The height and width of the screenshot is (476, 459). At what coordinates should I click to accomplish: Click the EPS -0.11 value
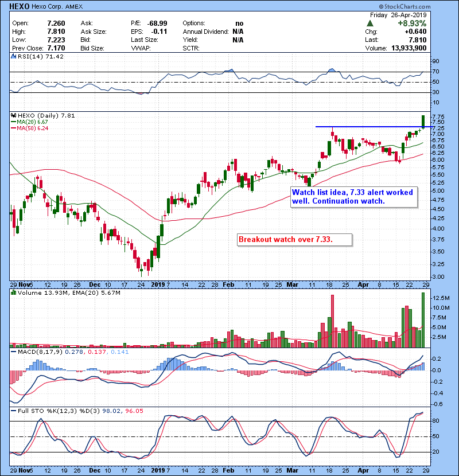[158, 32]
